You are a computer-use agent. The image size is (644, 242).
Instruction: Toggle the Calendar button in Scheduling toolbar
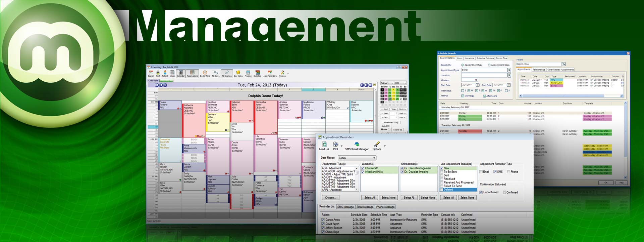181,74
